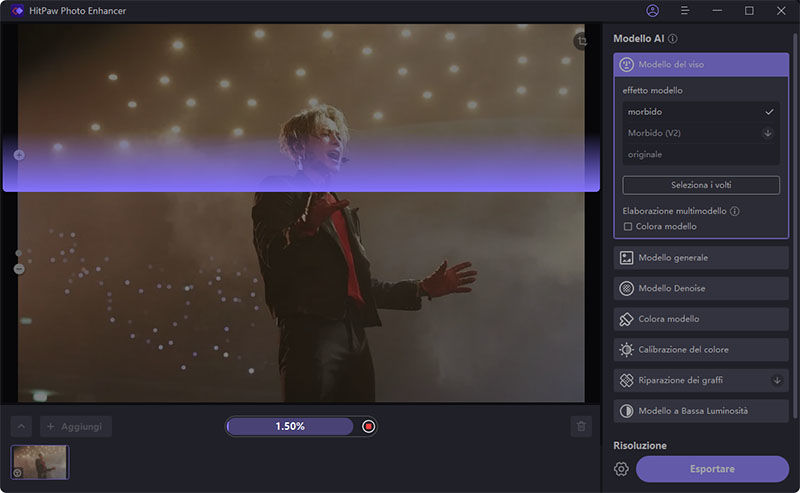800x493 pixels.
Task: Open the user account profile icon
Action: click(653, 11)
